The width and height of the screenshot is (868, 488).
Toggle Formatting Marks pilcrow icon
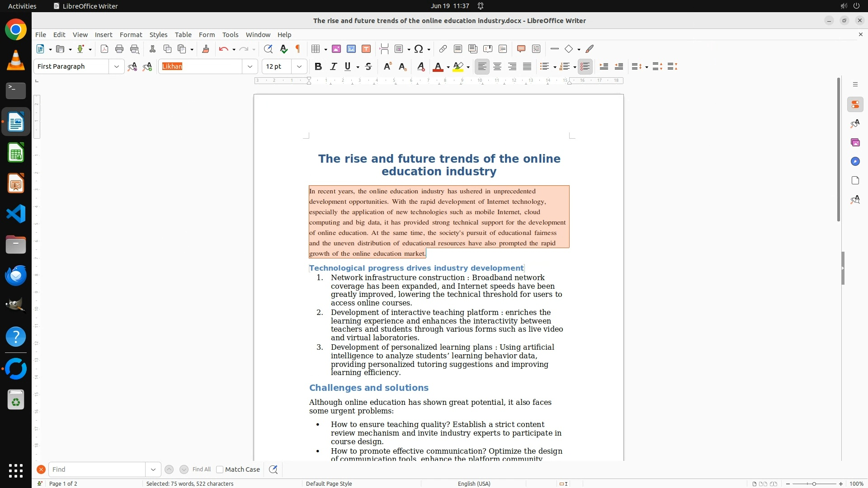(298, 49)
